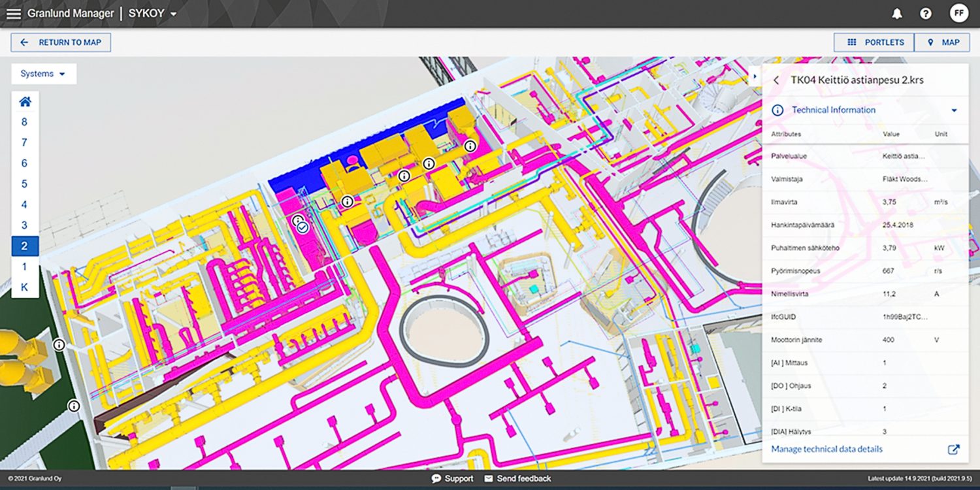Switch to floor 8
This screenshot has height=490, width=980.
tap(25, 122)
